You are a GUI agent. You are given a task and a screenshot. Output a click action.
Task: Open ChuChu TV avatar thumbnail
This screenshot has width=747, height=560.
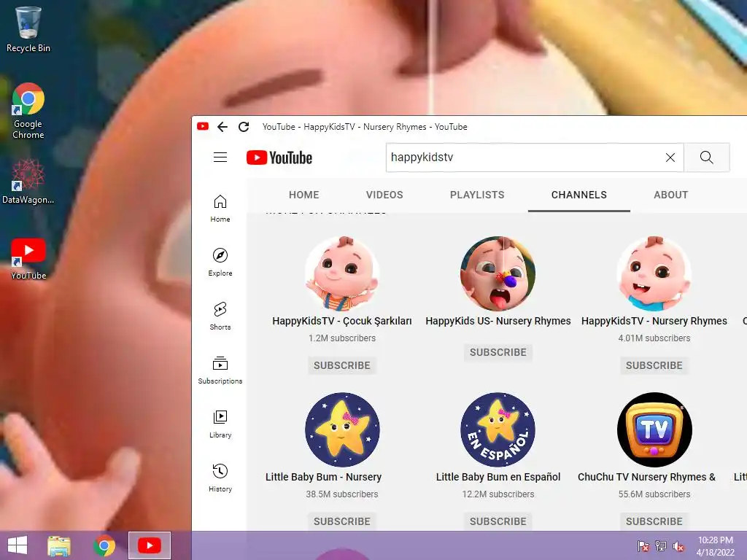(x=654, y=429)
